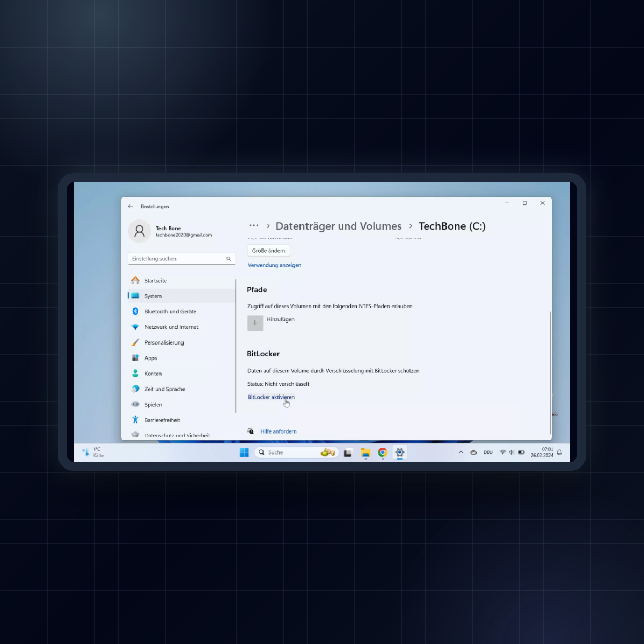Open Startseite in the settings sidebar
The image size is (644, 644).
[181, 281]
